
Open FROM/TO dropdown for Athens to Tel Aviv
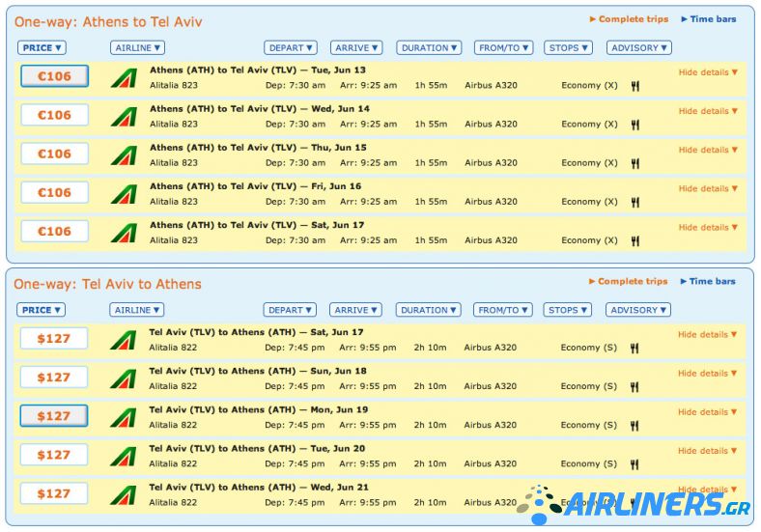504,47
